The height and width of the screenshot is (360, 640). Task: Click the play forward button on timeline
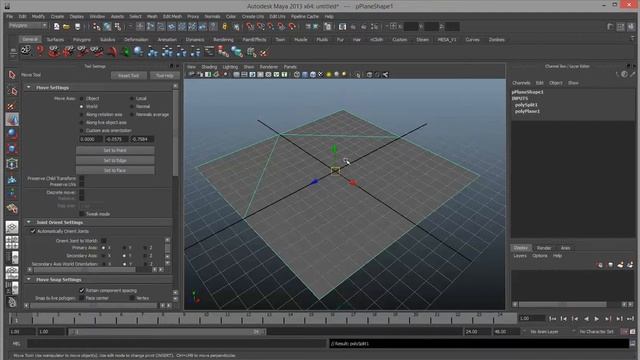[597, 318]
